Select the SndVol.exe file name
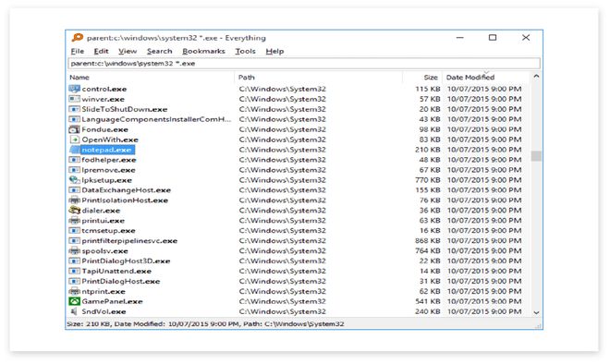The height and width of the screenshot is (364, 610). point(104,311)
